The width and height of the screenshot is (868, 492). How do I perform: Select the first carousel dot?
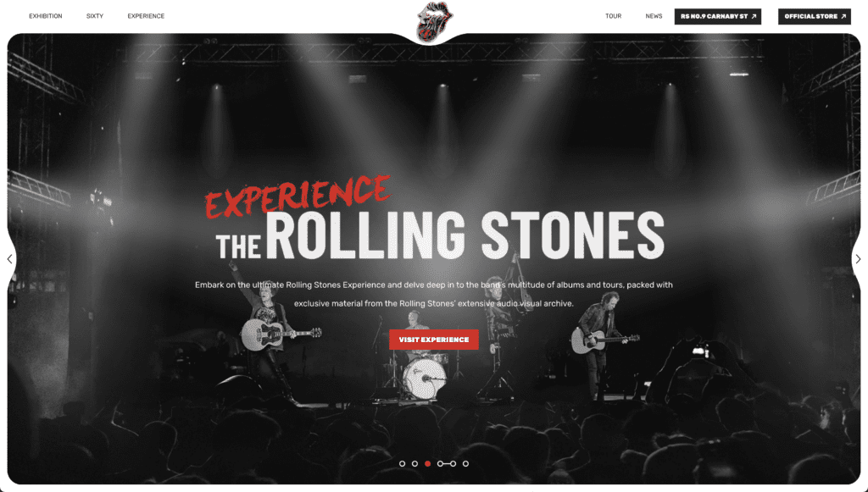(x=403, y=464)
